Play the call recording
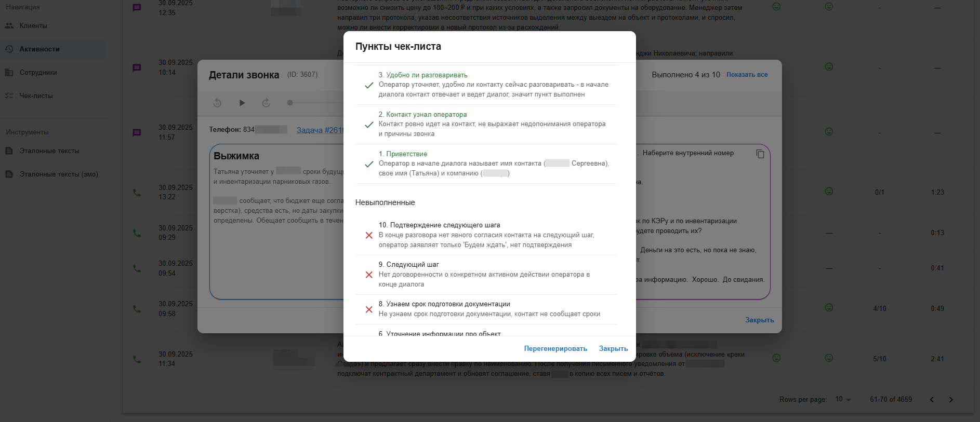 pyautogui.click(x=242, y=103)
